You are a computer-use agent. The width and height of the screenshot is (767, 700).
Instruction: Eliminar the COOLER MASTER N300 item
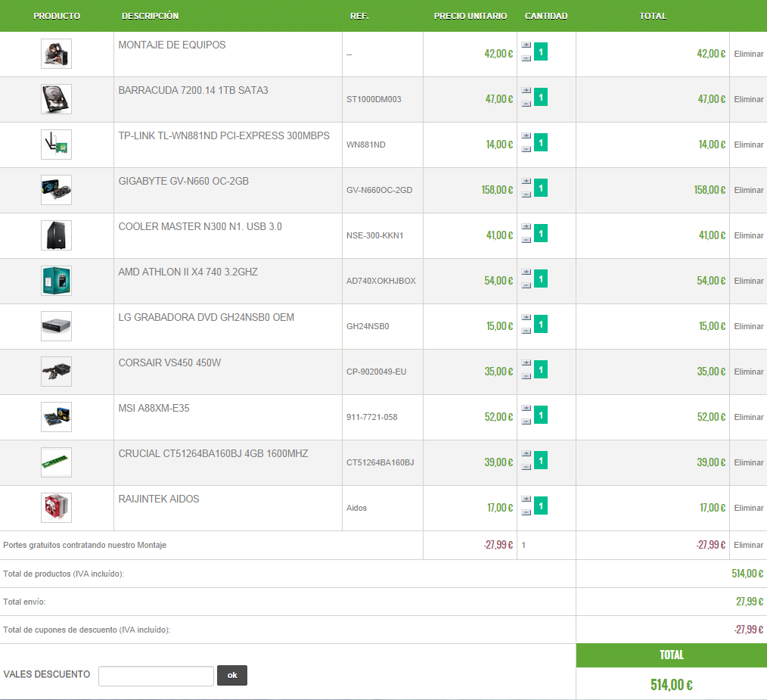point(748,235)
